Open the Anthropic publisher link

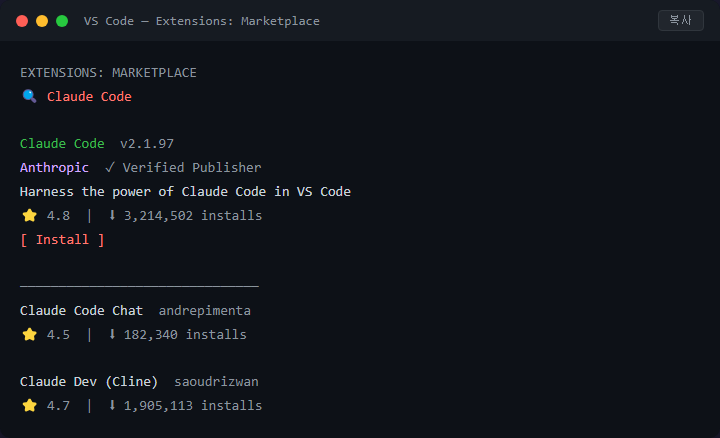[54, 168]
